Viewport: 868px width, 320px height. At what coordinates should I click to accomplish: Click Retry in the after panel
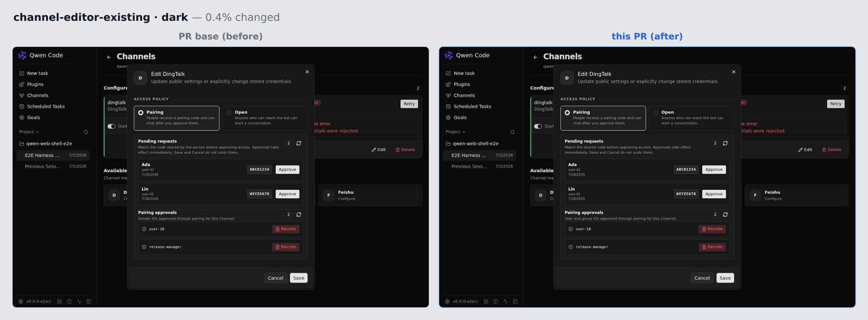tap(836, 104)
